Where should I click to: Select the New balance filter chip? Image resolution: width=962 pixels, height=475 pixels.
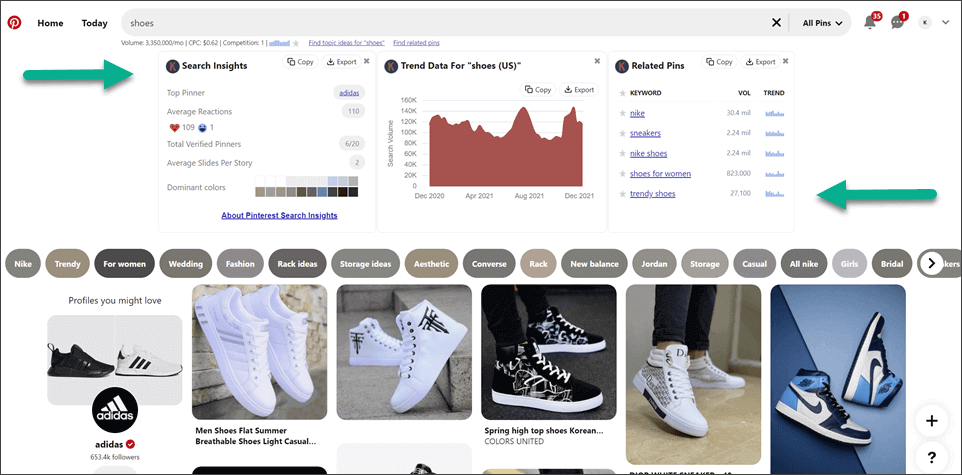595,264
